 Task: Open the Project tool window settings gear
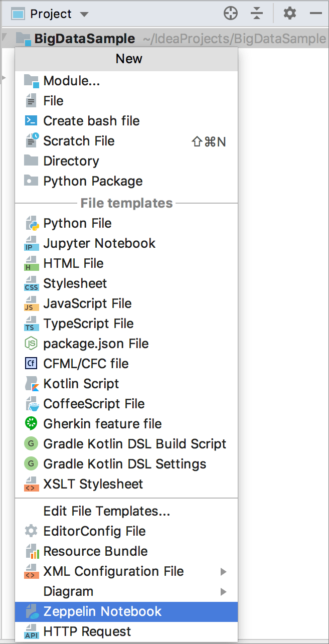(290, 14)
